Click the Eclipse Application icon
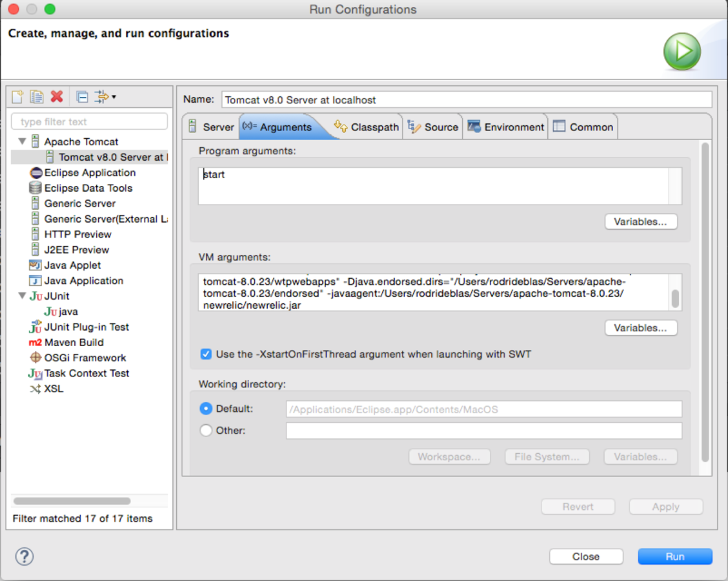728x581 pixels. (35, 173)
